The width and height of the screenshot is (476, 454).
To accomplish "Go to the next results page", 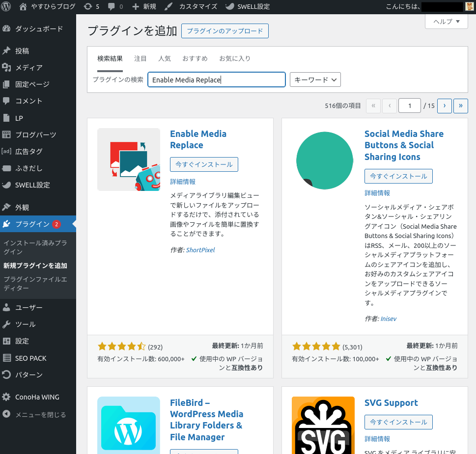I will click(x=444, y=106).
